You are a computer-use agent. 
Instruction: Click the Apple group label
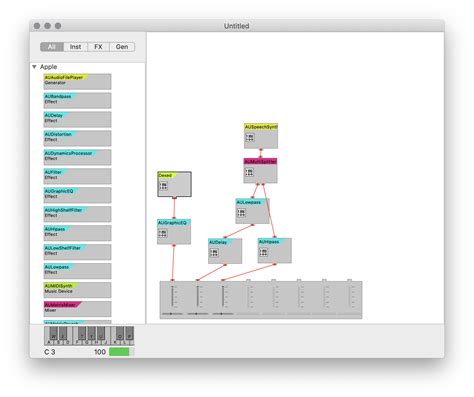pos(49,67)
